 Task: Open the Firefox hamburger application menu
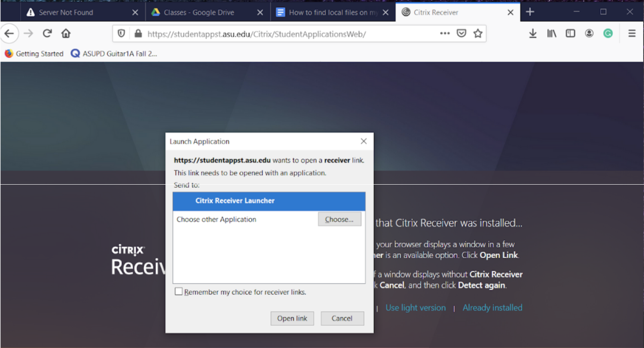pyautogui.click(x=632, y=33)
